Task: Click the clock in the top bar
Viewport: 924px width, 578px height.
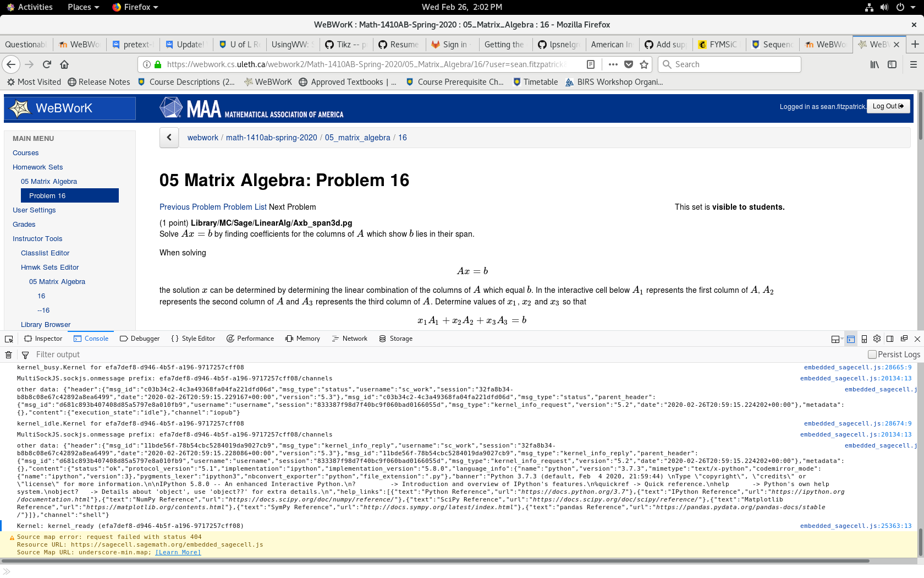Action: [462, 7]
